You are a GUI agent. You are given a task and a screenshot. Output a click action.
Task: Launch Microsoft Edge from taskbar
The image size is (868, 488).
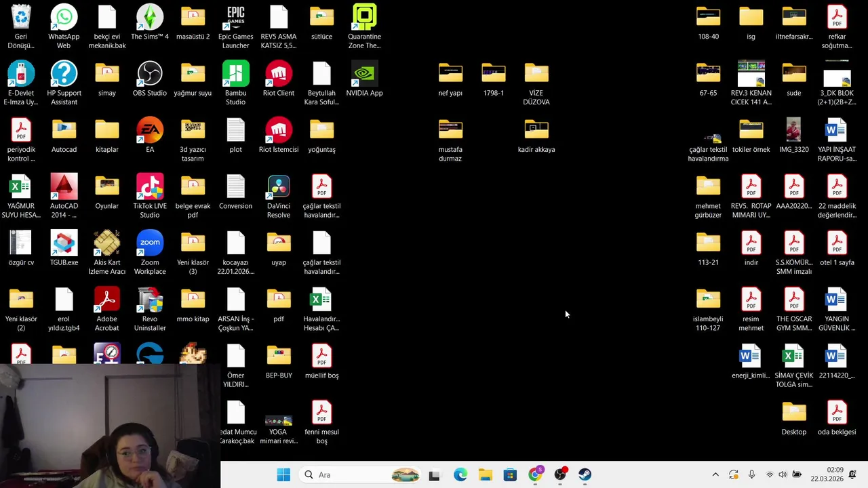(460, 474)
